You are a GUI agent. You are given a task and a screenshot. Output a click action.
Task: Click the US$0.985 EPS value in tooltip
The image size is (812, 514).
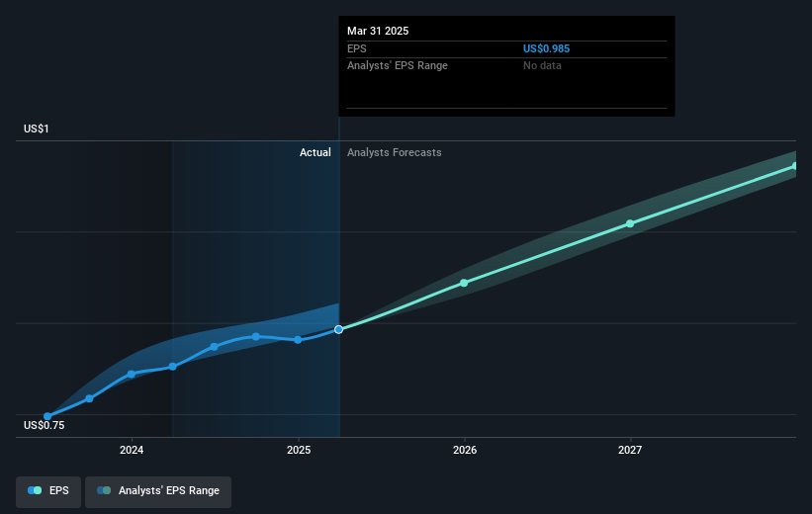click(546, 48)
